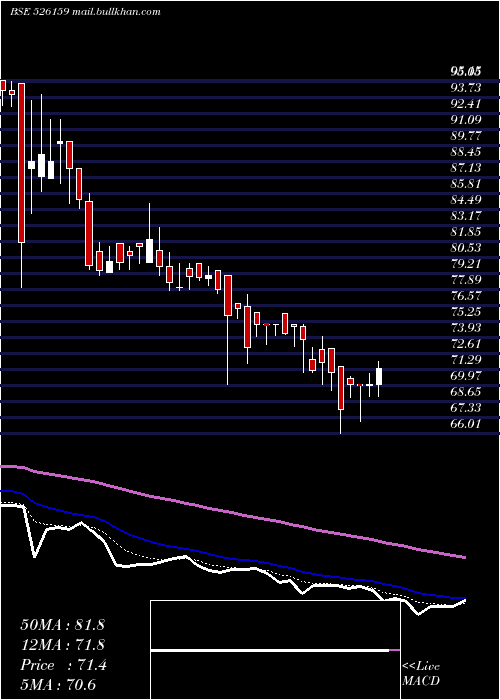Click the 92.41 price axis label

click(x=465, y=103)
